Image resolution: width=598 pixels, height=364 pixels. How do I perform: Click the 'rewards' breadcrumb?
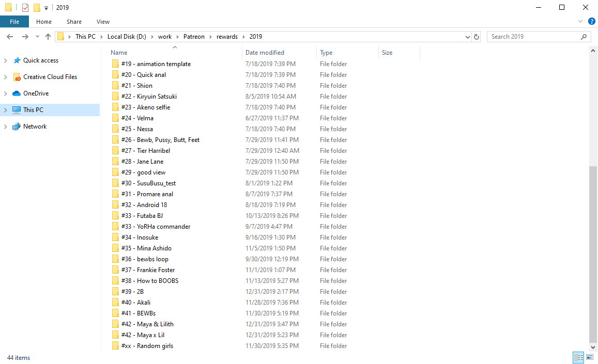coord(227,37)
